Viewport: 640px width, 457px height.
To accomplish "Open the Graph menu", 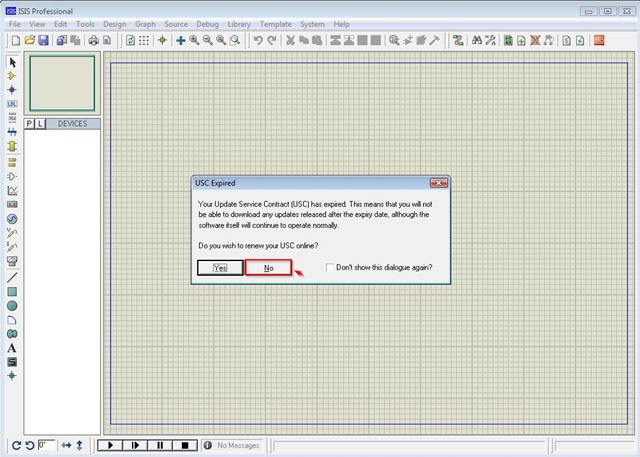I will 145,24.
